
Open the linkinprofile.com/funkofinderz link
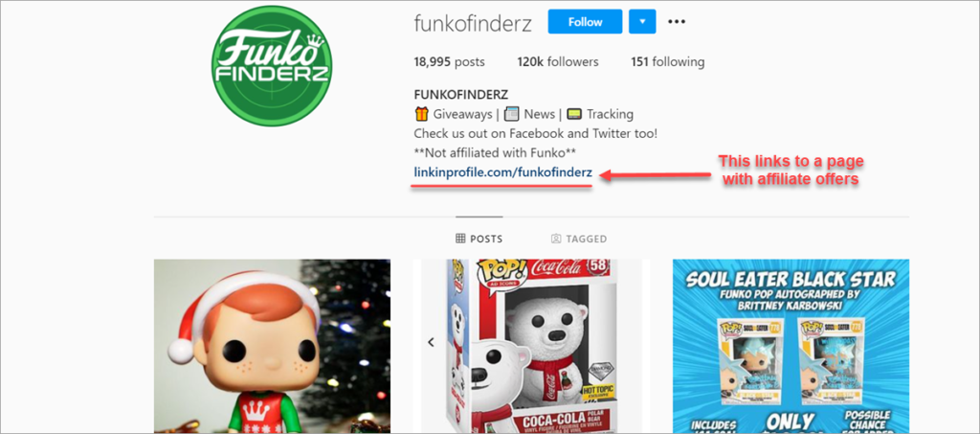(x=502, y=172)
